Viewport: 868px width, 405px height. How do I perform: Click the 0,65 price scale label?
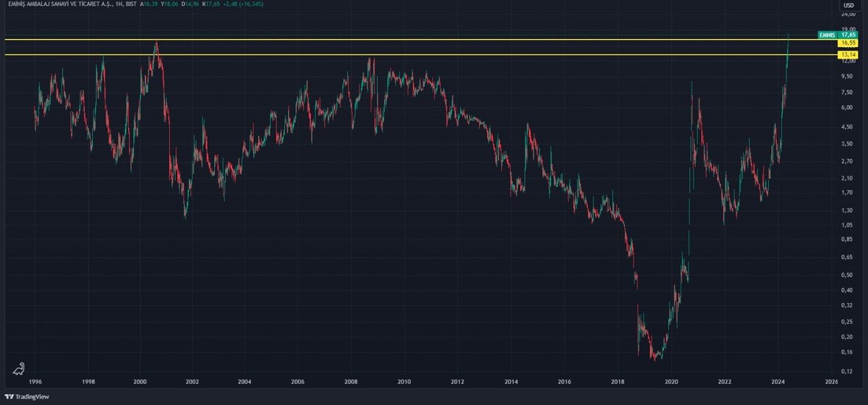pyautogui.click(x=848, y=257)
